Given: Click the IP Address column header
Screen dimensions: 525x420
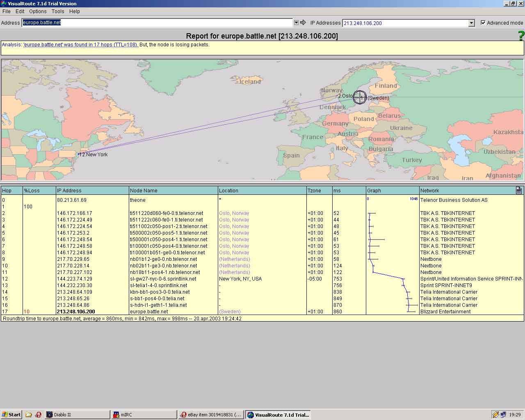Looking at the screenshot, I should tap(92, 190).
